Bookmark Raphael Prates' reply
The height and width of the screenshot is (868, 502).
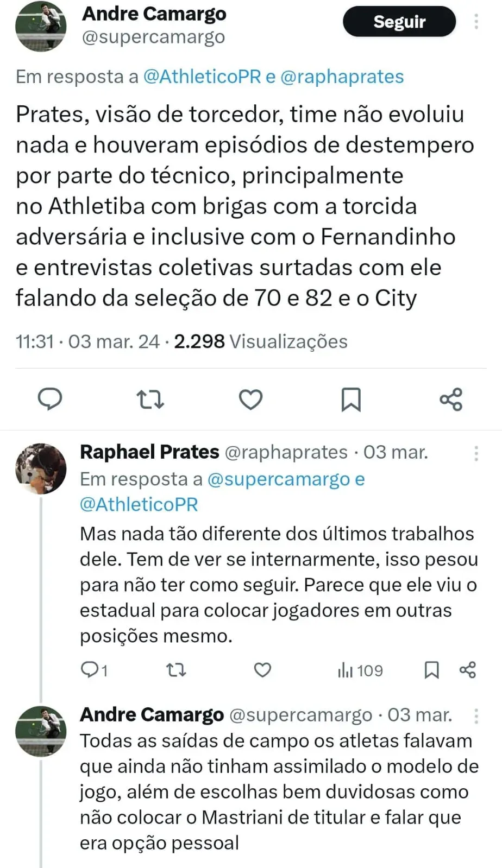tap(431, 670)
